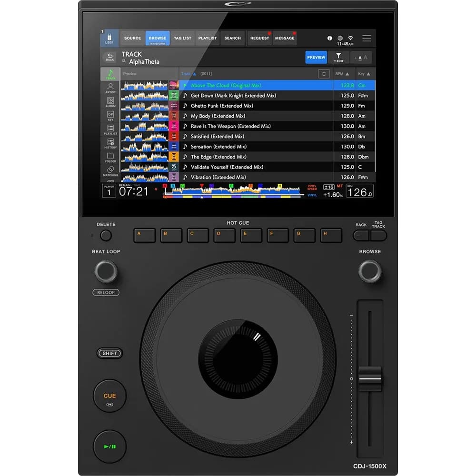Tap the globe network icon
The height and width of the screenshot is (476, 476).
click(x=340, y=38)
